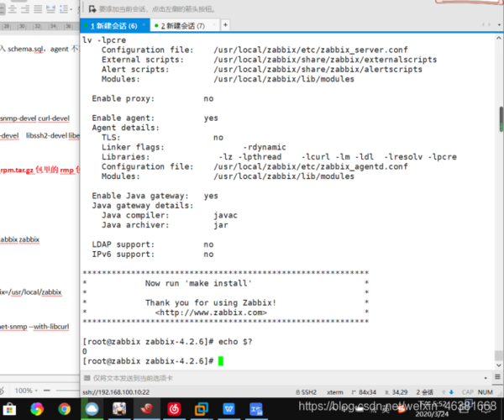504x420 pixels.
Task: Open VMware Workstation from taskbar
Action: coord(202,409)
